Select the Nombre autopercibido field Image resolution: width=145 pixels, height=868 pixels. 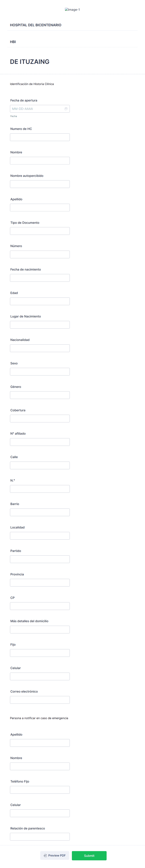40,184
